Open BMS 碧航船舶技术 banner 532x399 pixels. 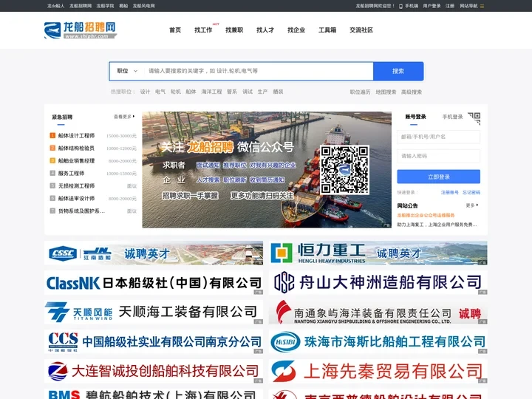coord(154,394)
